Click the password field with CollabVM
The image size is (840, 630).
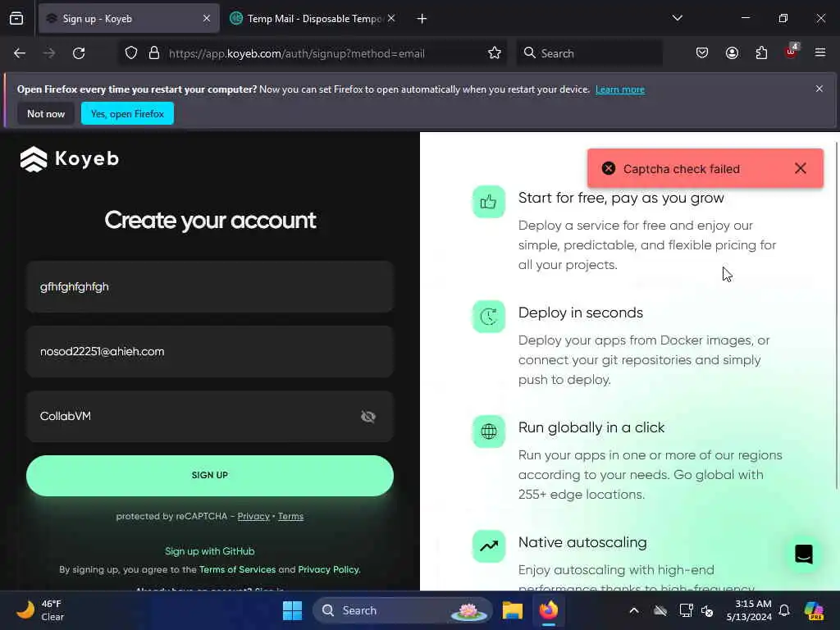click(210, 416)
